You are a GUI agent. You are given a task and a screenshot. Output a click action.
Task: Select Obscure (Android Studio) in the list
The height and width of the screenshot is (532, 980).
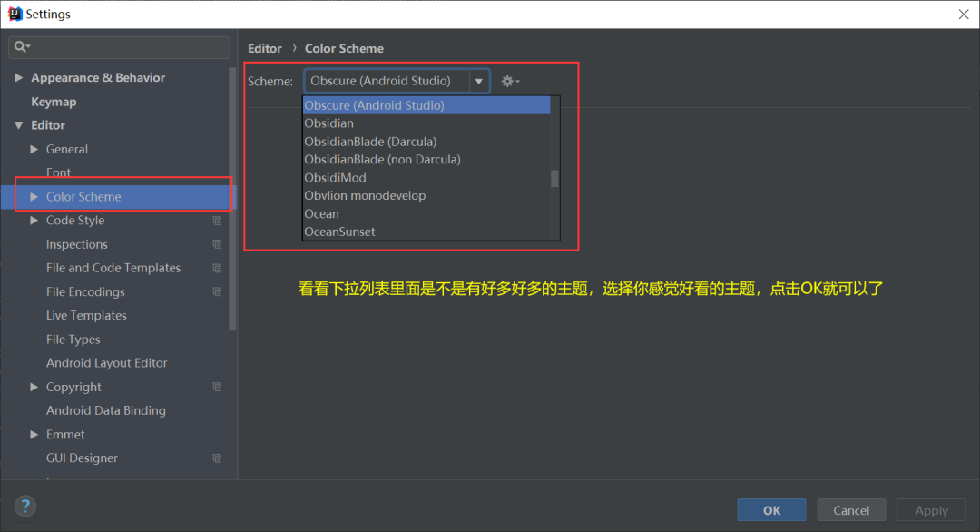click(426, 105)
